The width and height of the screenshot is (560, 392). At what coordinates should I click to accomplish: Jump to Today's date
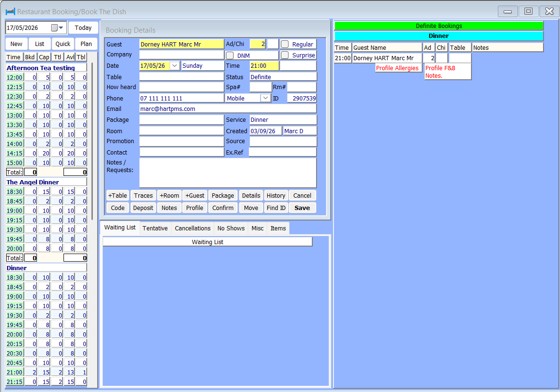pyautogui.click(x=83, y=28)
